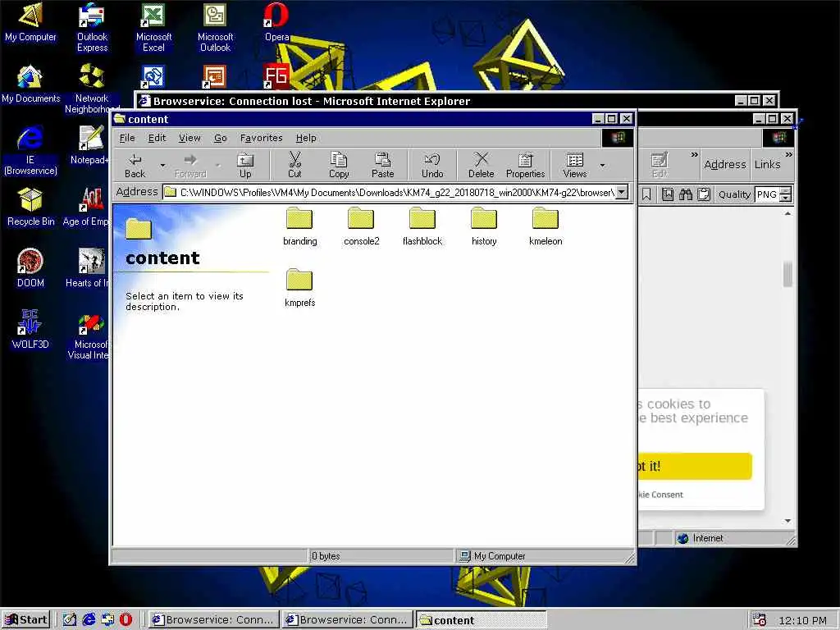Click the Opera quick launch icon
The width and height of the screenshot is (840, 630).
tap(126, 619)
